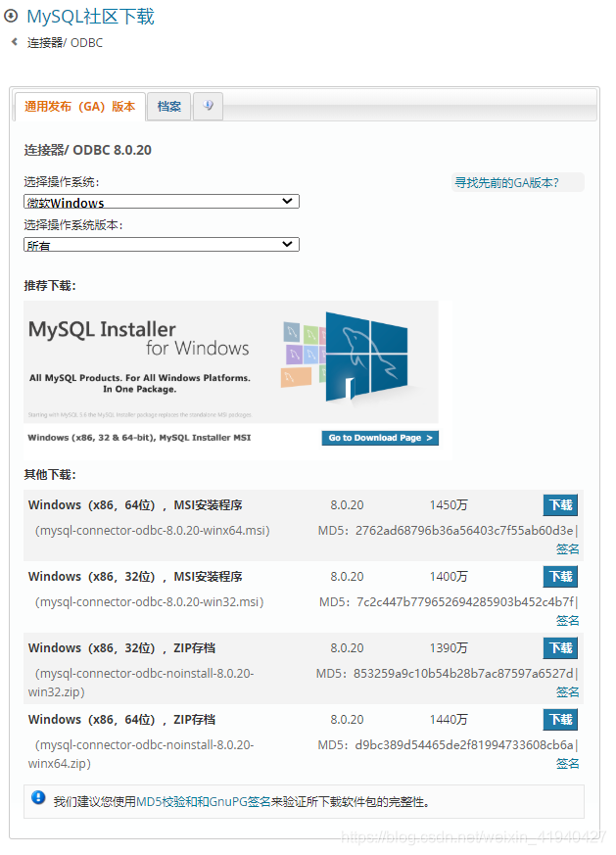Click MD5 value 2762ad68796b36a56403c7f55ab60d3e
Viewport: 616px width, 855px height.
pos(464,531)
